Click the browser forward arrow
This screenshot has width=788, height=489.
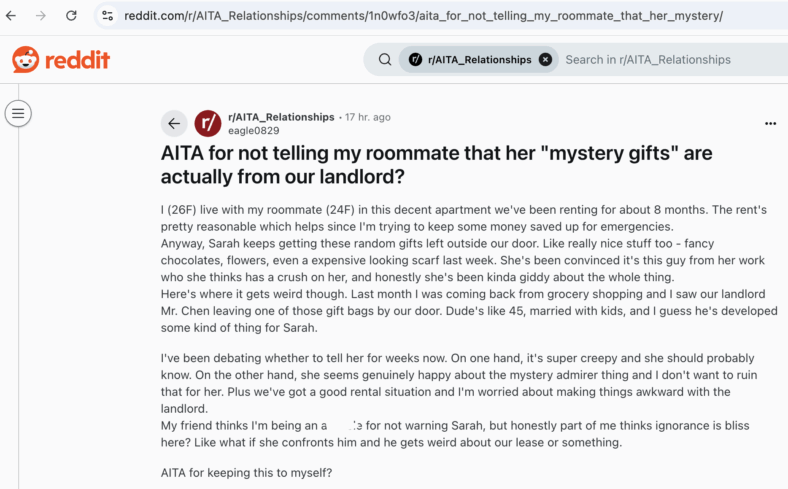coord(41,16)
